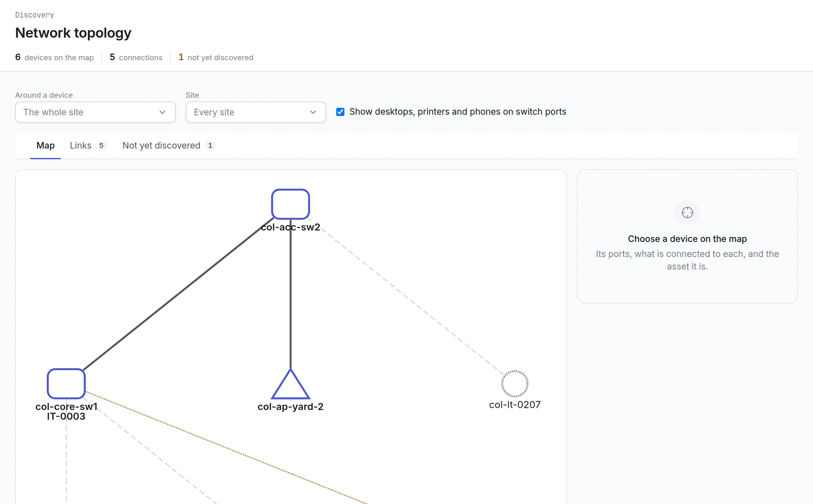The image size is (813, 504).
Task: Click 'Choose a device on the map' heading
Action: tap(687, 239)
